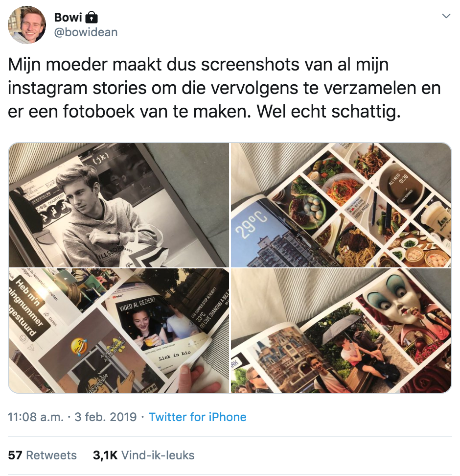Open the Bowi display name link
This screenshot has width=460, height=476.
pos(68,18)
